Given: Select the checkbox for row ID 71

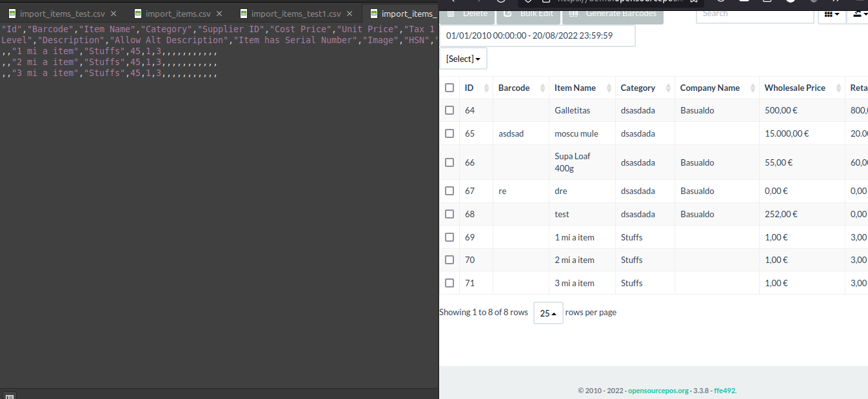Looking at the screenshot, I should coord(449,283).
